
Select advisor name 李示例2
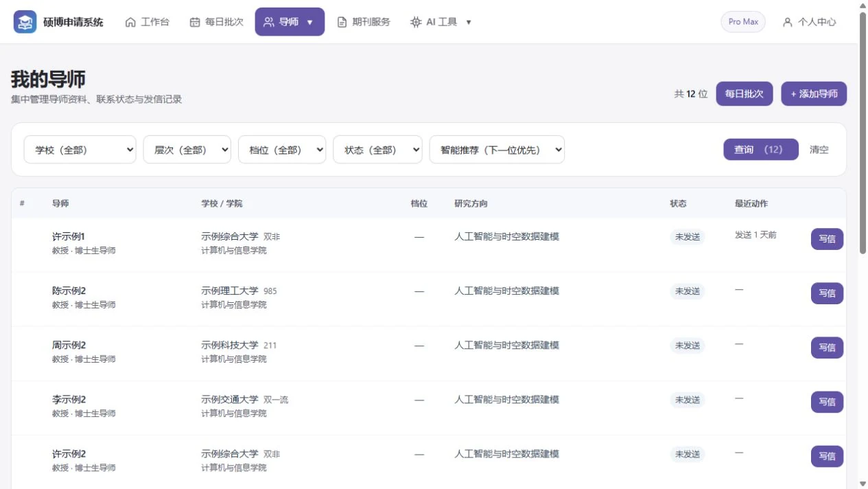coord(69,399)
